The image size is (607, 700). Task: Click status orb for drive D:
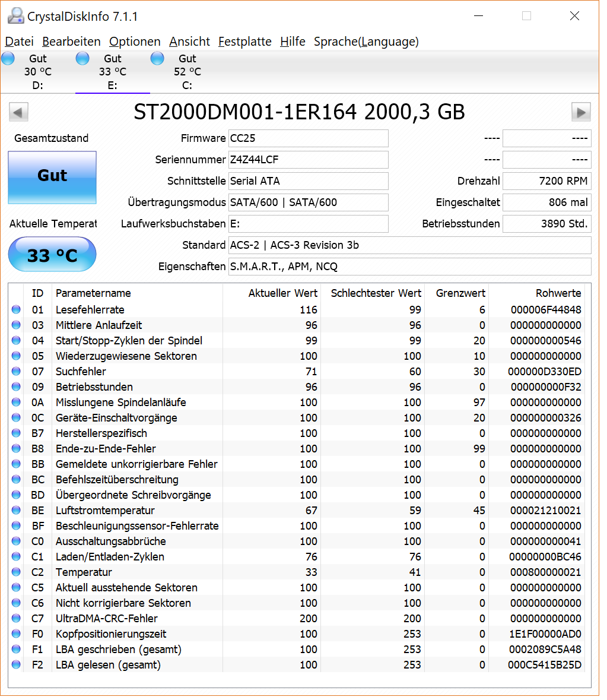point(8,59)
